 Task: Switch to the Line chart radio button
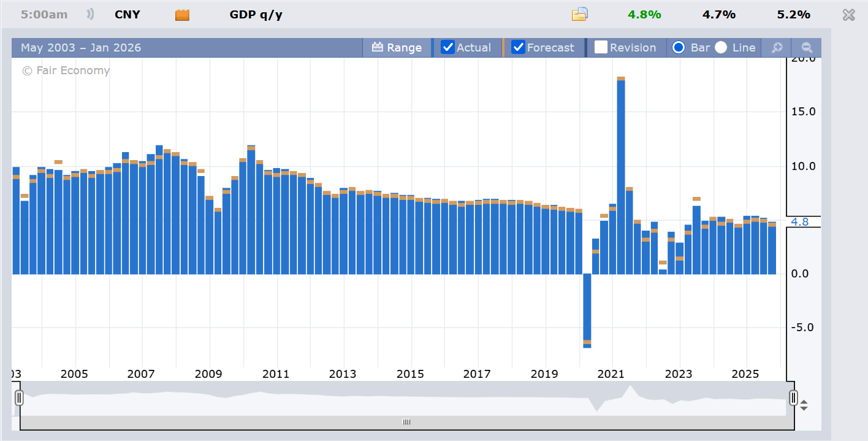[x=721, y=47]
